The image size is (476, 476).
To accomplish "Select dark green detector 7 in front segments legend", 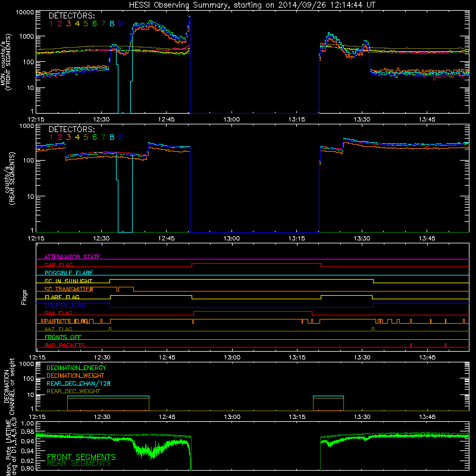I will point(103,24).
